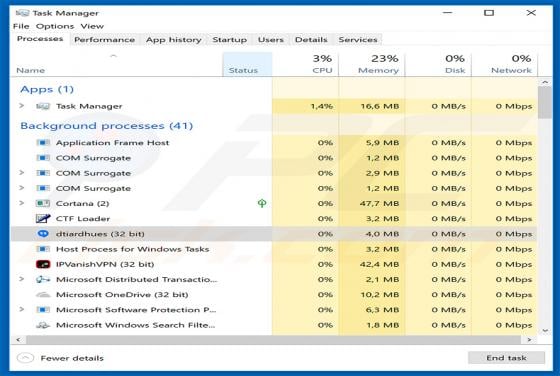Switch to the Performance tab
Image resolution: width=560 pixels, height=376 pixels.
(105, 40)
